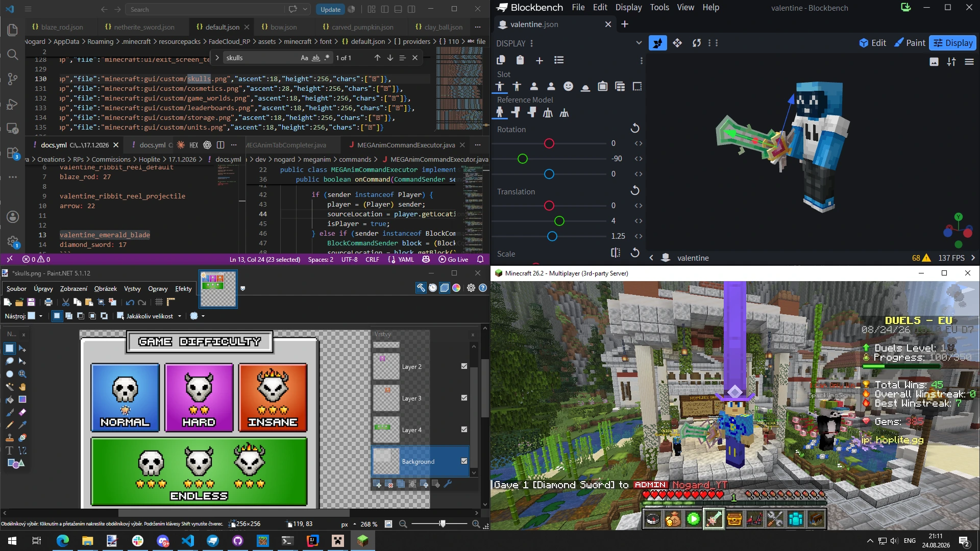Image resolution: width=980 pixels, height=551 pixels.
Task: Click the Update button in VS Code
Action: point(330,9)
